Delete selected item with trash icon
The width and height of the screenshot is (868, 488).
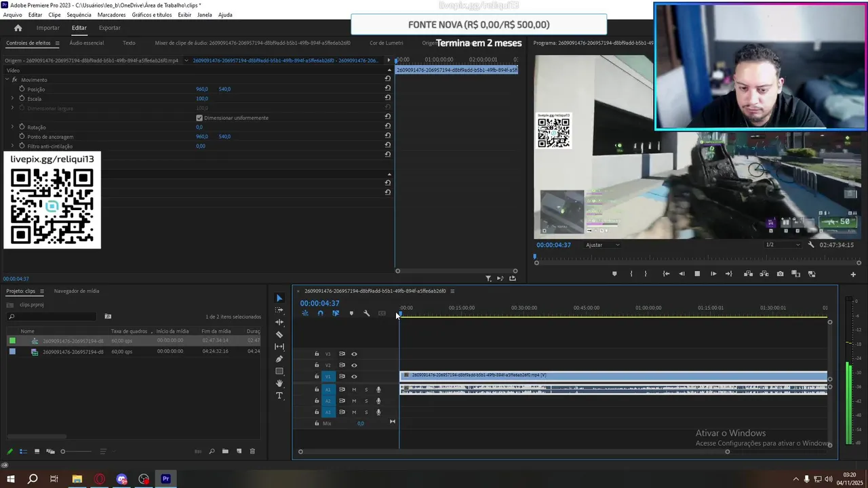(x=252, y=451)
